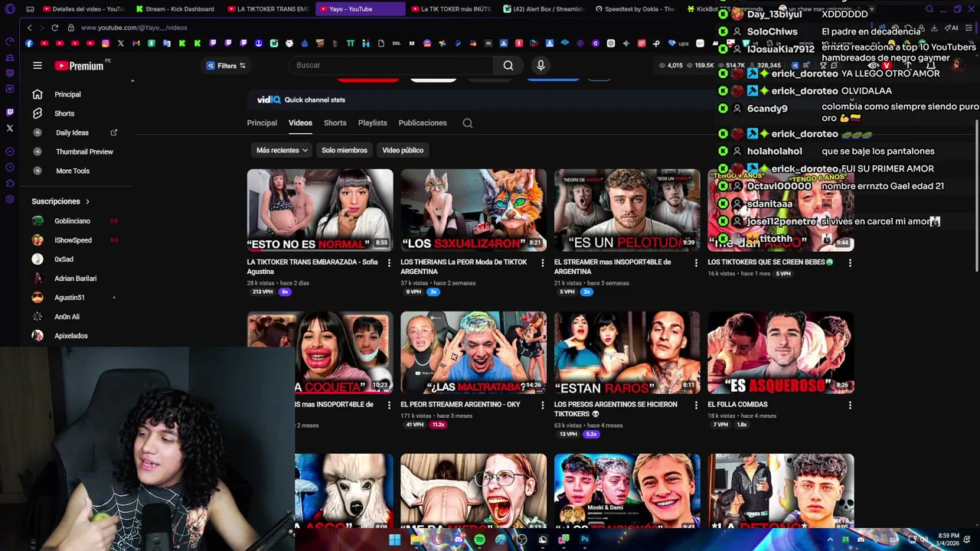Open the 0xSad subscription channel
The image size is (980, 551).
tap(64, 259)
